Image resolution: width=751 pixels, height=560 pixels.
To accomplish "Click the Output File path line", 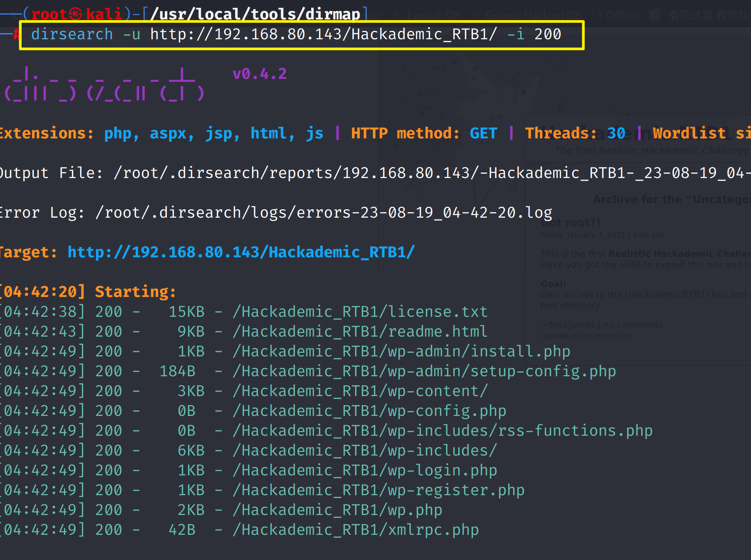I will tap(375, 173).
